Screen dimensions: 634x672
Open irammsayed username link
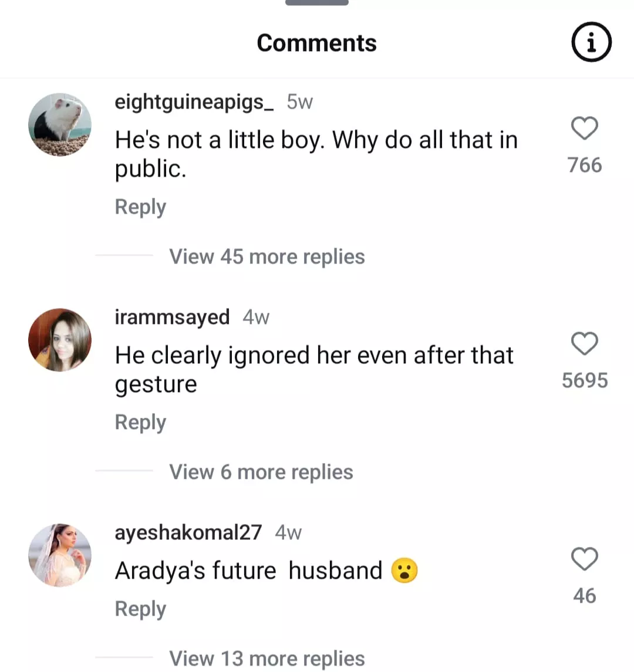tap(172, 318)
